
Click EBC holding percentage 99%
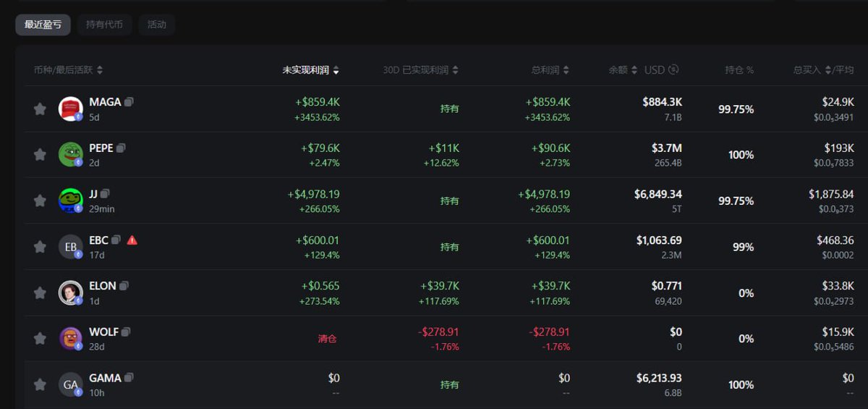(x=743, y=247)
